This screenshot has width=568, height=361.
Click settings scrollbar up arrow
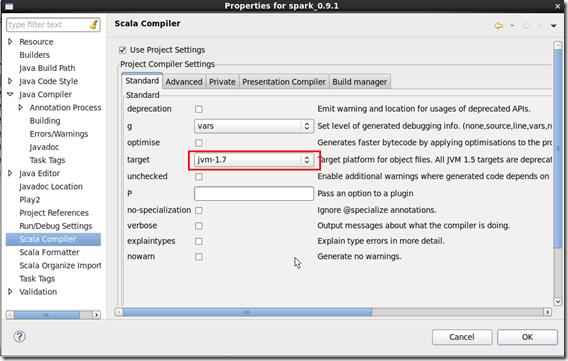tap(558, 46)
